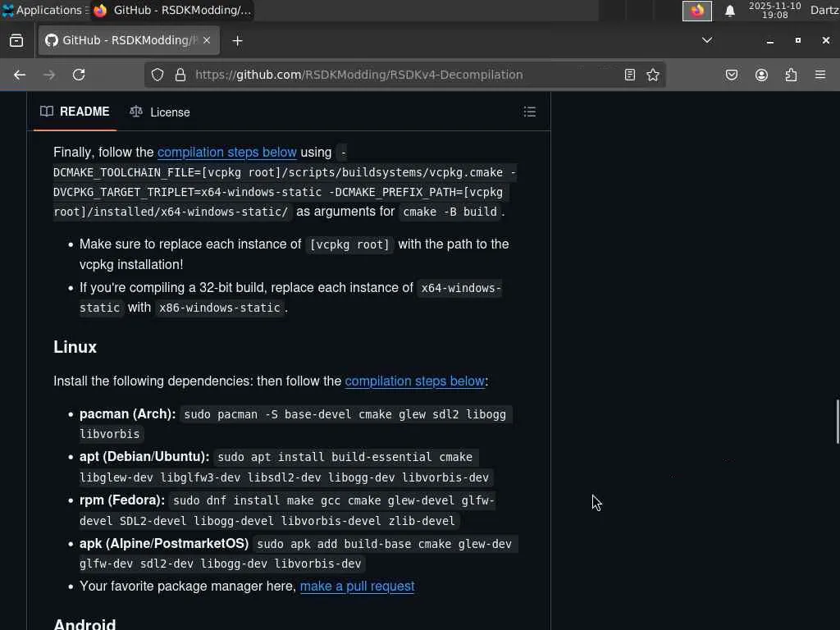
Task: Click the x86-windows-static code snippet
Action: point(220,308)
